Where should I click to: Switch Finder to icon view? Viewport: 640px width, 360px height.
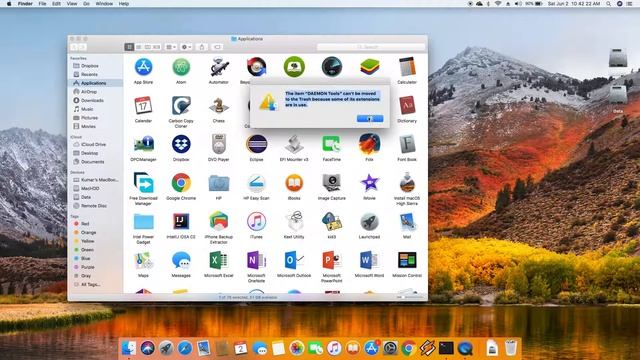tap(129, 47)
